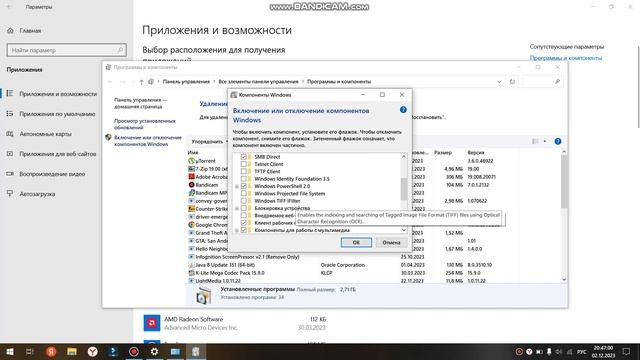
Task: Open Yandex Browser from the taskbar
Action: tap(93, 351)
